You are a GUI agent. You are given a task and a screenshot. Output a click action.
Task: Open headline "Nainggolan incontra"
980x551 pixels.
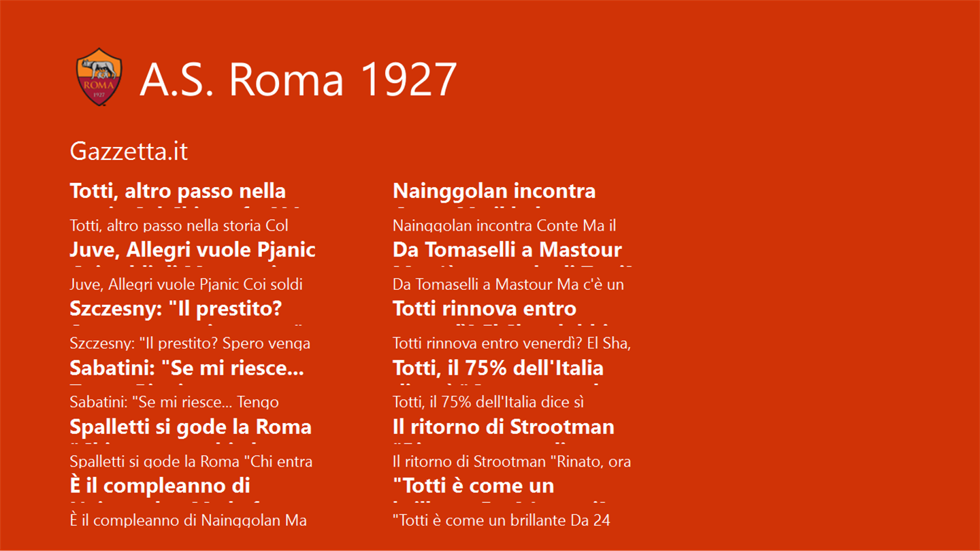tap(494, 191)
